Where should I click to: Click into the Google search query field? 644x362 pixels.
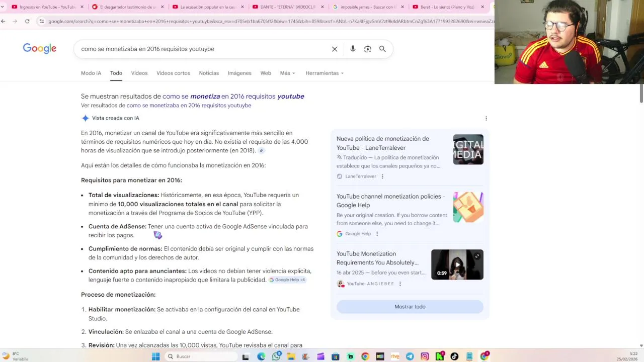[201, 49]
